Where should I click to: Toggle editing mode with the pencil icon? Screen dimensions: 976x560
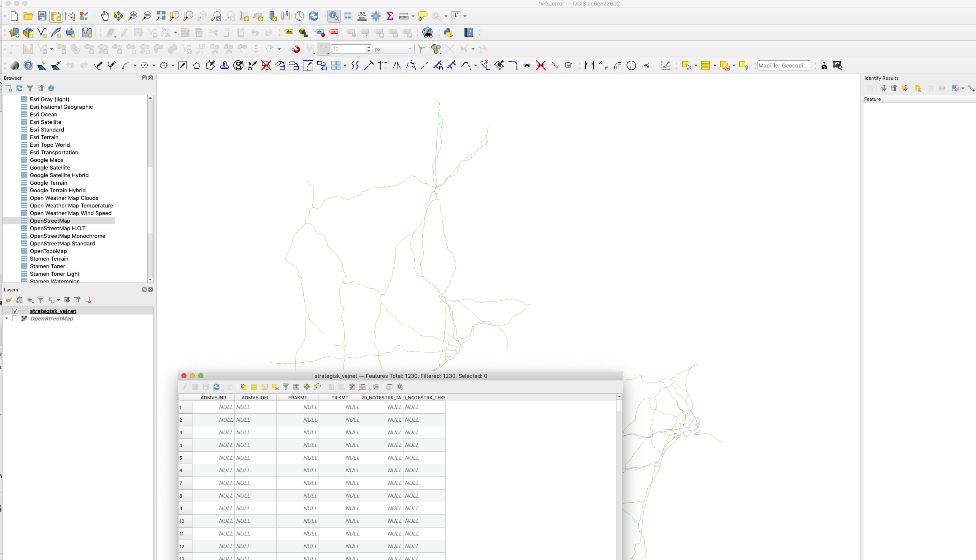click(184, 387)
